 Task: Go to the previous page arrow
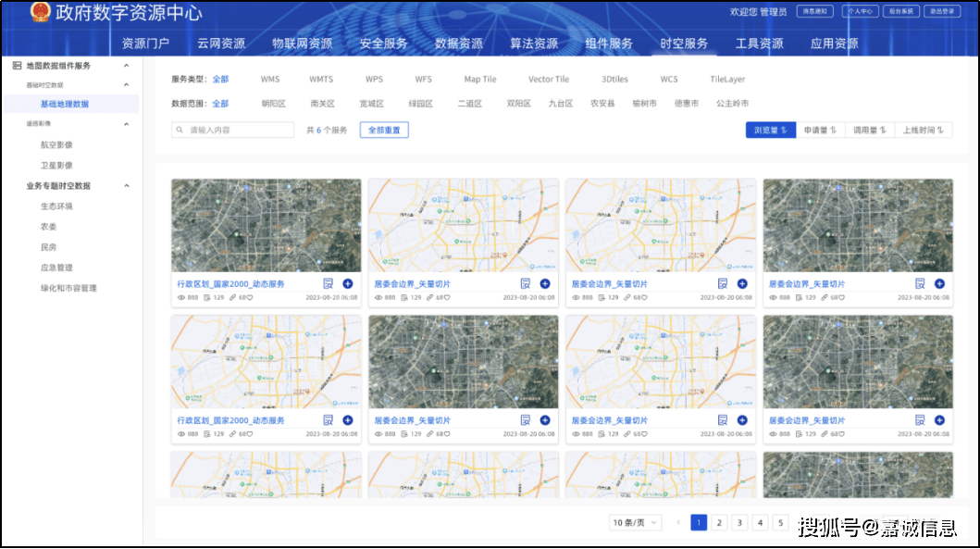point(678,523)
